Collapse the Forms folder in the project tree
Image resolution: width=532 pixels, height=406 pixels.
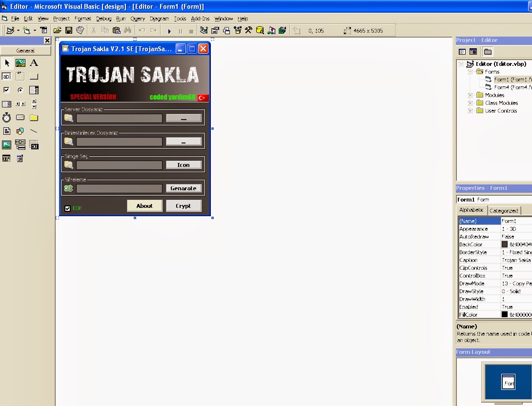(x=470, y=72)
